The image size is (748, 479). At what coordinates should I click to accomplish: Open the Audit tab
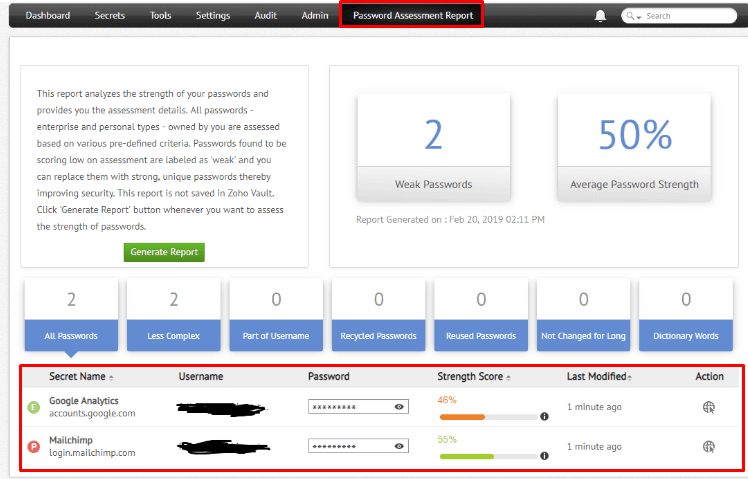click(265, 16)
